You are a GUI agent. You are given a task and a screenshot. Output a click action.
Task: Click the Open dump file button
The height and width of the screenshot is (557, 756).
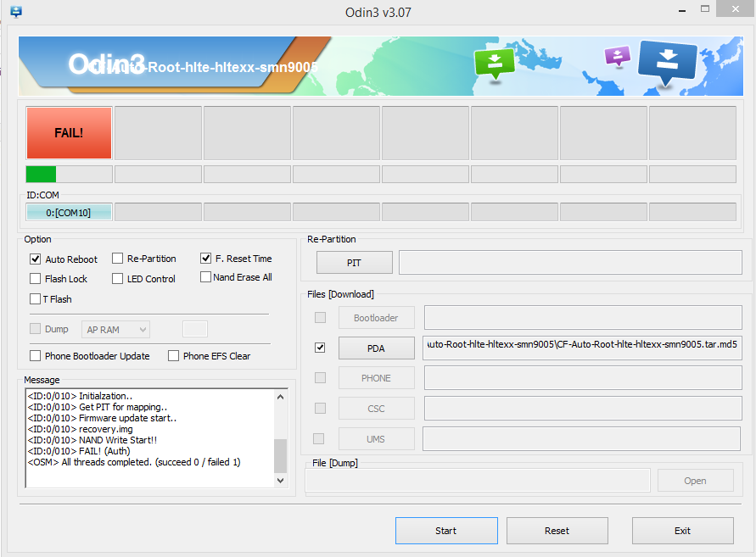[695, 481]
